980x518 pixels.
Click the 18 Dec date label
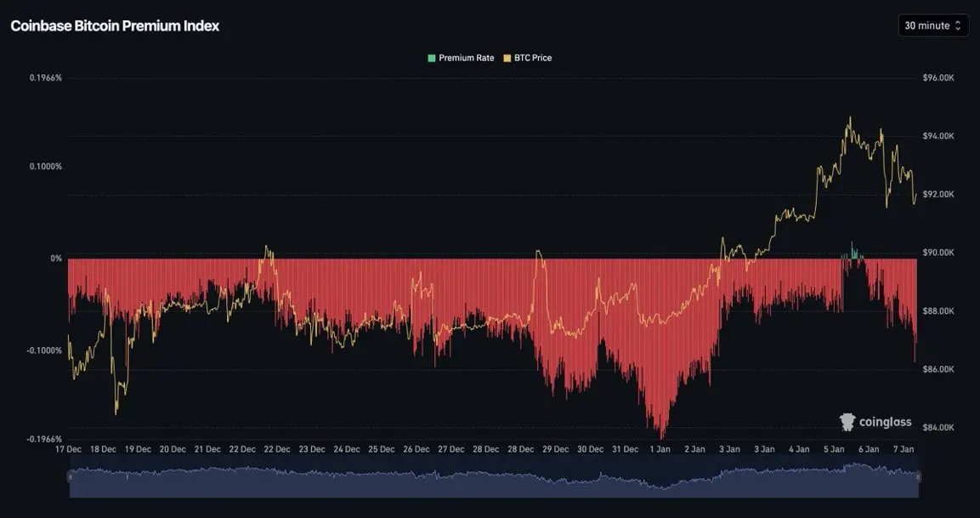[x=103, y=449]
